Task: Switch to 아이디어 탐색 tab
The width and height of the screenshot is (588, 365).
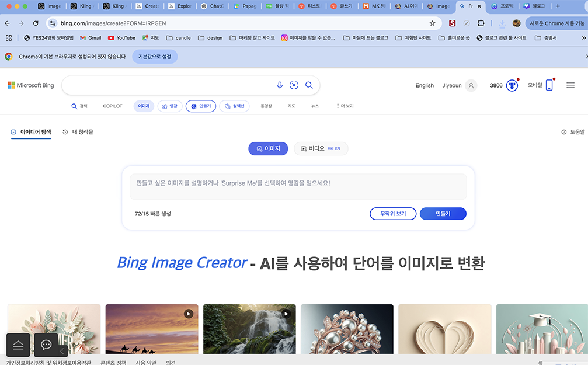Action: [x=31, y=132]
